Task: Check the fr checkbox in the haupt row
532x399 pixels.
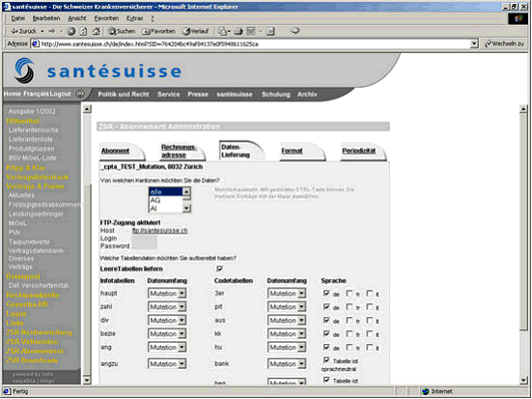Action: pyautogui.click(x=349, y=293)
